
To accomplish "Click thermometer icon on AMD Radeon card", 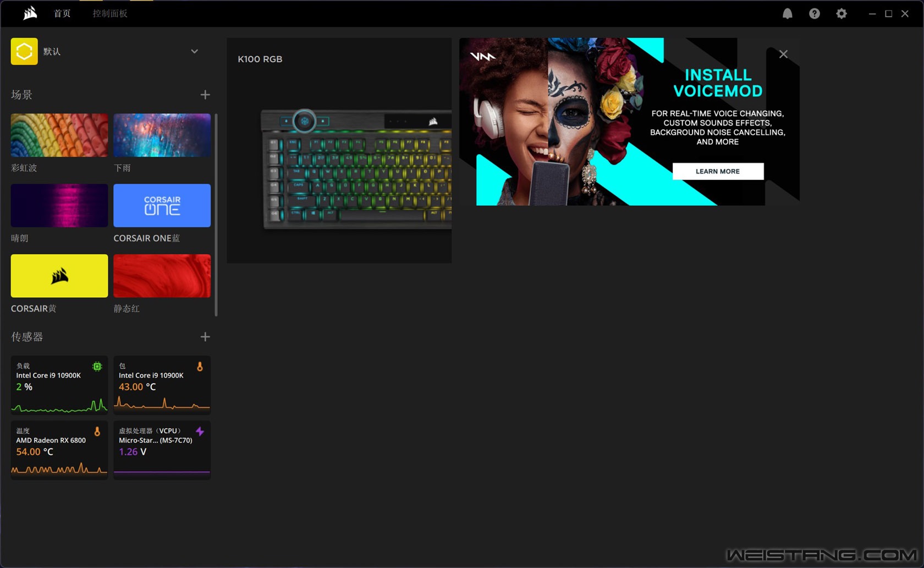I will 97,432.
